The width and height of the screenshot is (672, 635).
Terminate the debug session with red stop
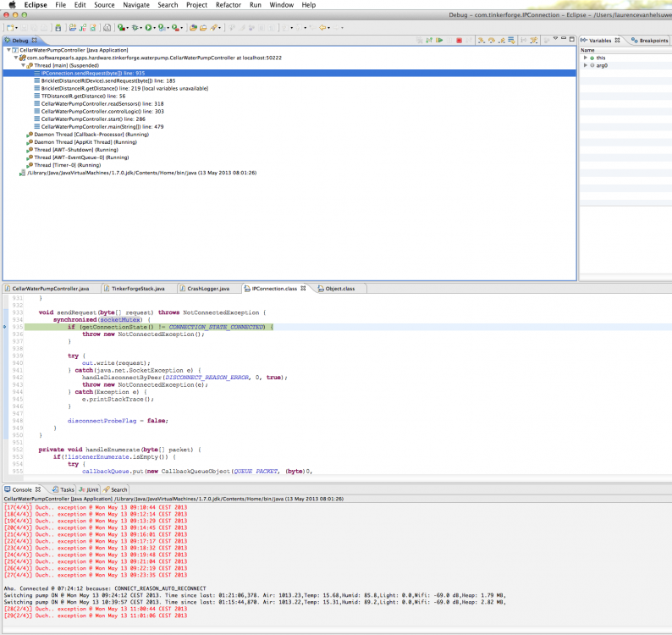459,40
